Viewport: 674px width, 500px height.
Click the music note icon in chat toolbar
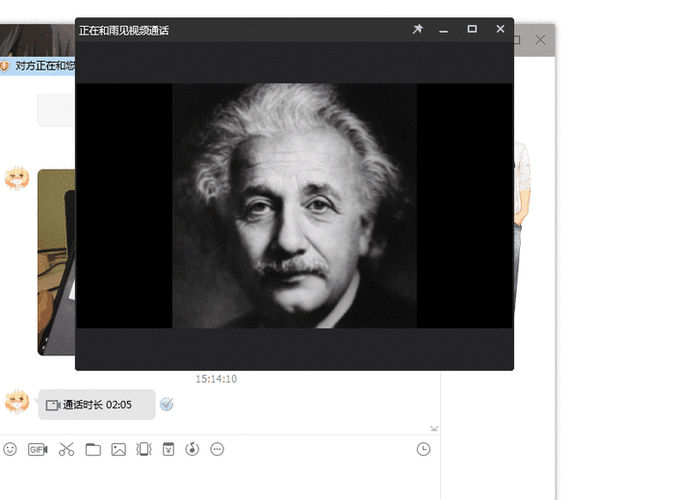192,450
